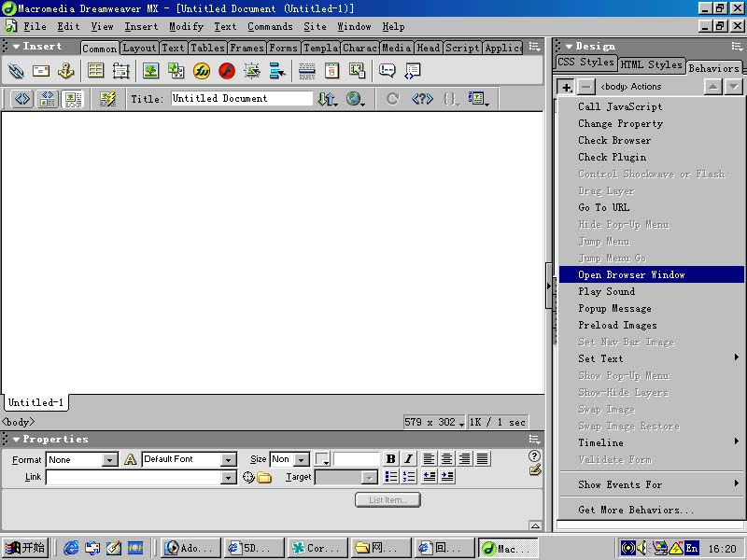Collapse the Design panel group
The height and width of the screenshot is (560, 747).
(569, 47)
